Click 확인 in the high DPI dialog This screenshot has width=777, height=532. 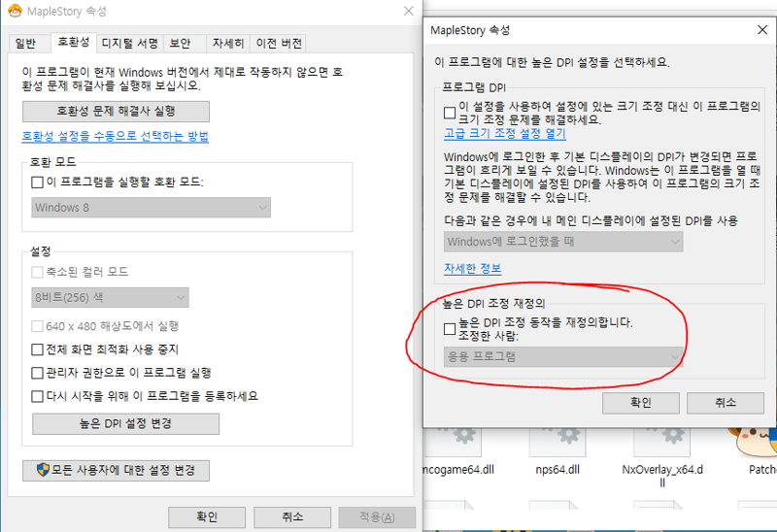[641, 403]
